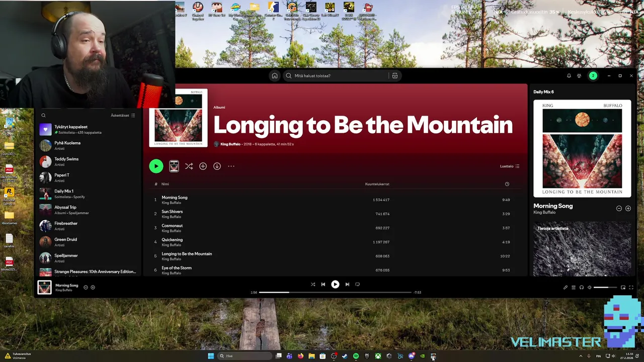644x362 pixels.
Task: Toggle shuffle in the player bar
Action: pos(313,285)
